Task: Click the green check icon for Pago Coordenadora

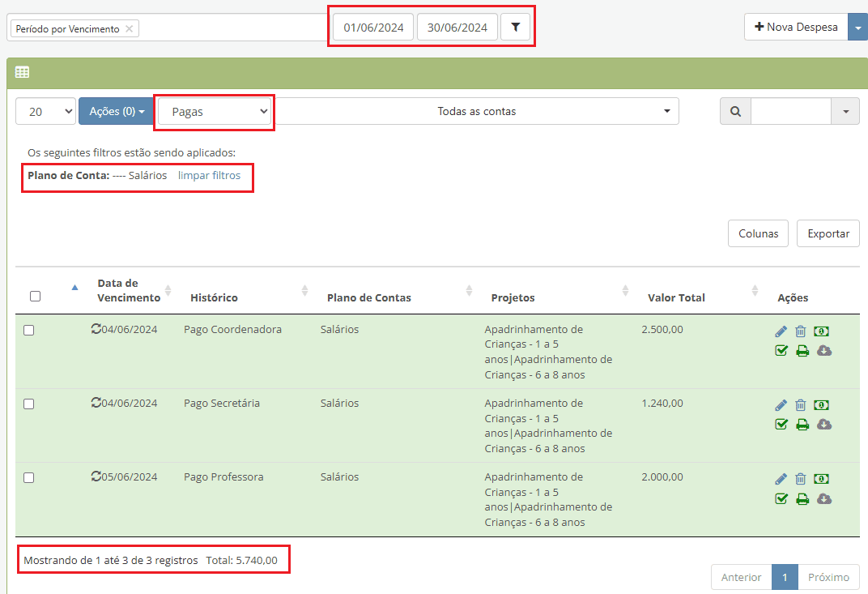Action: (x=781, y=351)
